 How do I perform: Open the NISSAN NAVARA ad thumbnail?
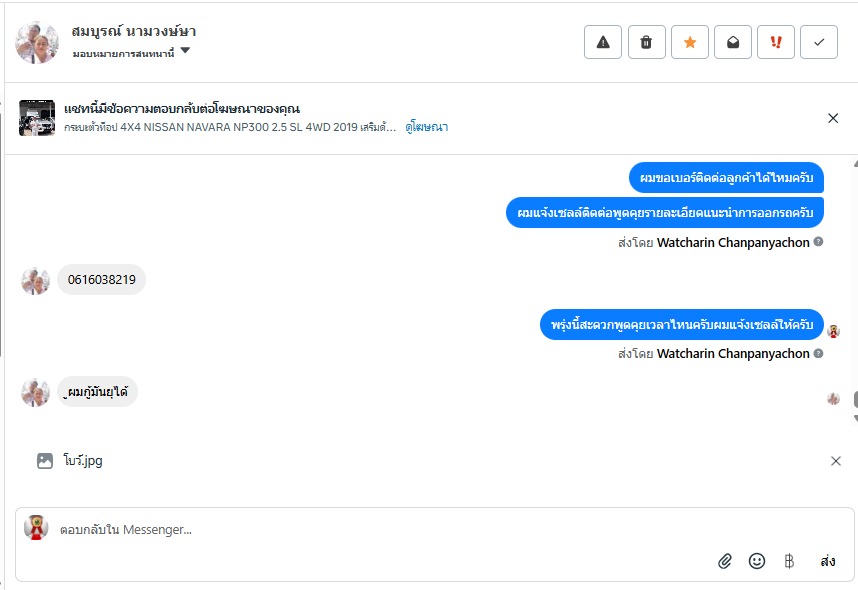[x=37, y=118]
